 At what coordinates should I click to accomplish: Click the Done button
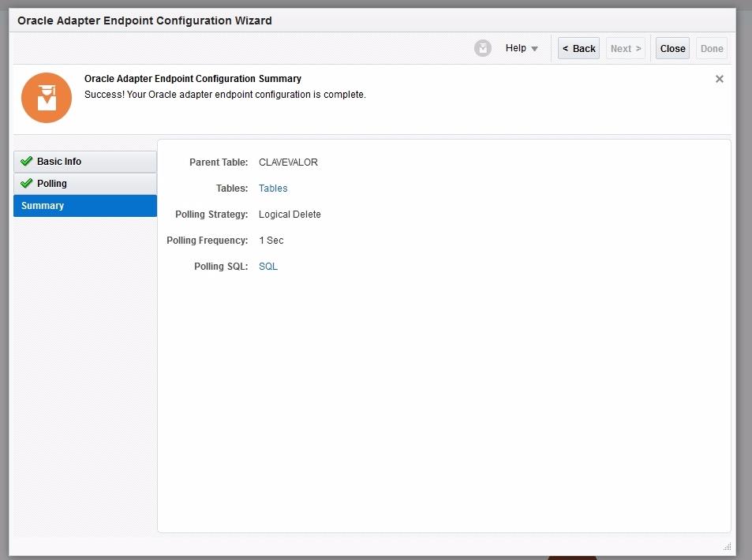coord(712,48)
